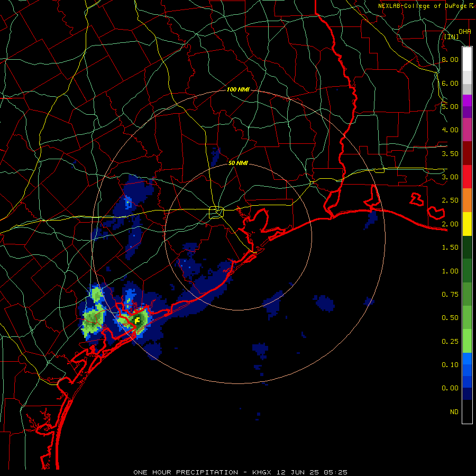This screenshot has width=476, height=476.
Task: Click the ND legend label
Action: pyautogui.click(x=454, y=412)
